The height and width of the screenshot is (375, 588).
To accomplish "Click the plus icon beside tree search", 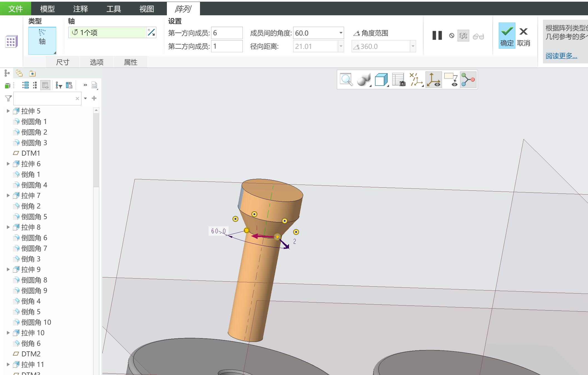I will point(94,98).
